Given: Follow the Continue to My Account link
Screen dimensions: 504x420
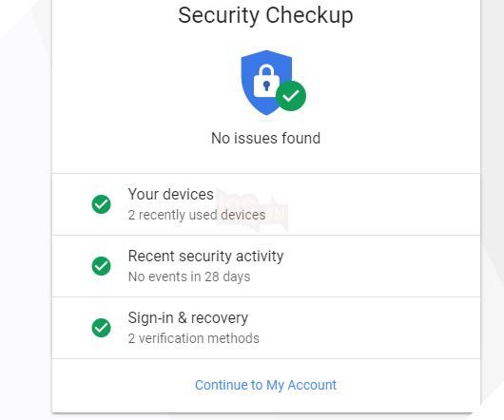Looking at the screenshot, I should 266,385.
